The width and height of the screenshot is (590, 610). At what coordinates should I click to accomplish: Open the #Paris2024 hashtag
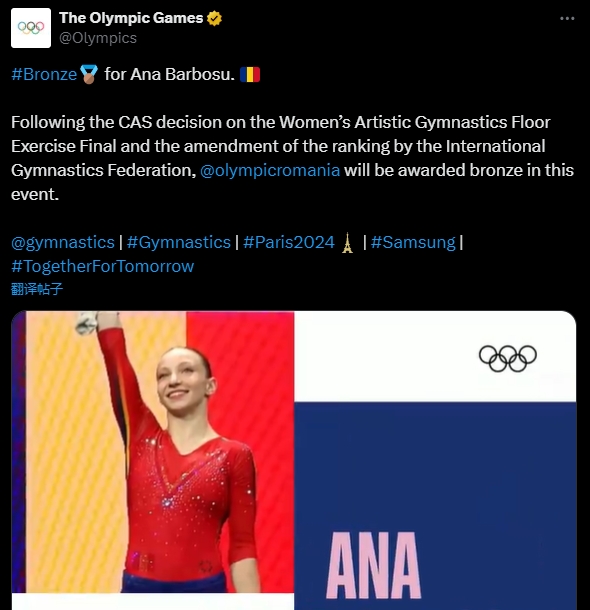(x=289, y=242)
